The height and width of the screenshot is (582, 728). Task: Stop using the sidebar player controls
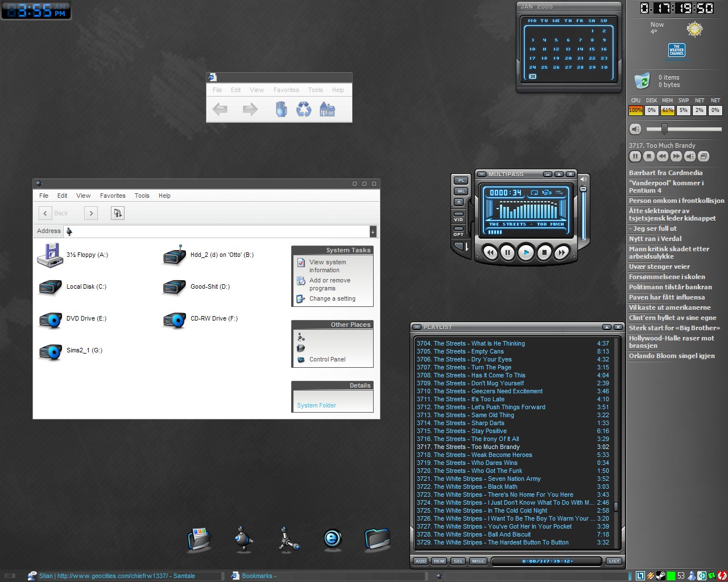click(649, 156)
